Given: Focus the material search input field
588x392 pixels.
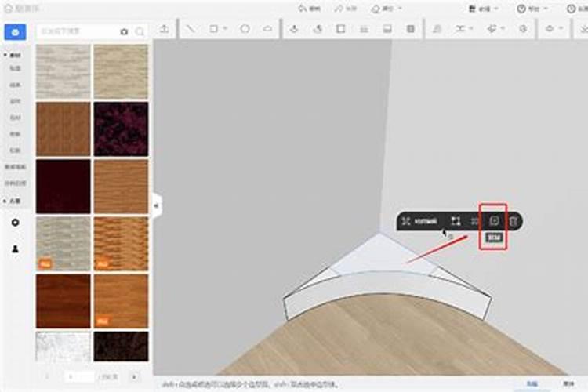Looking at the screenshot, I should (x=77, y=31).
